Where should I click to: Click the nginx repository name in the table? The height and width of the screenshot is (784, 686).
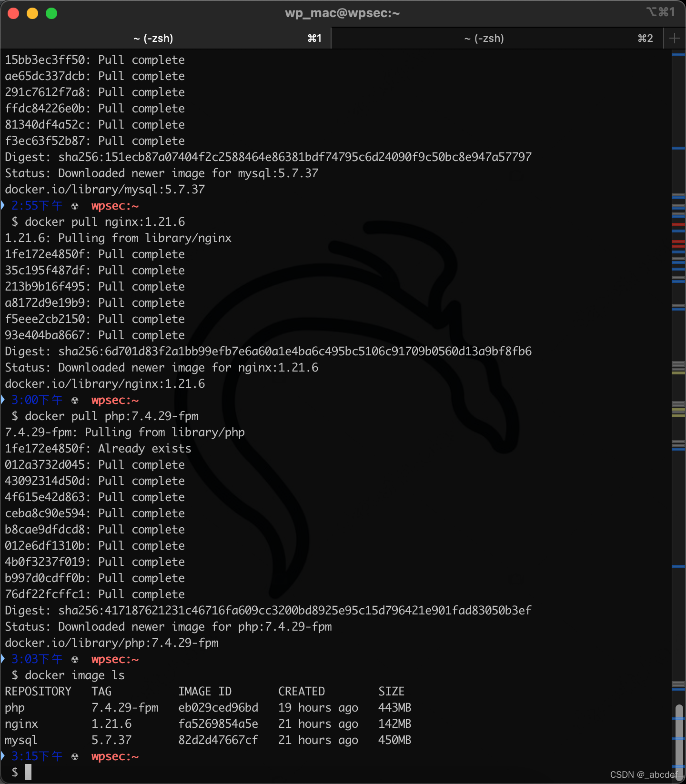click(x=21, y=724)
